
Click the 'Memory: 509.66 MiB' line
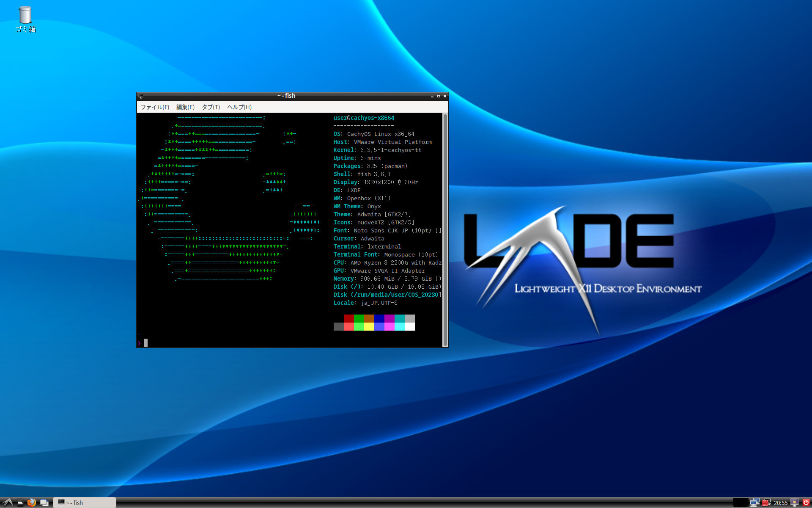coord(387,279)
